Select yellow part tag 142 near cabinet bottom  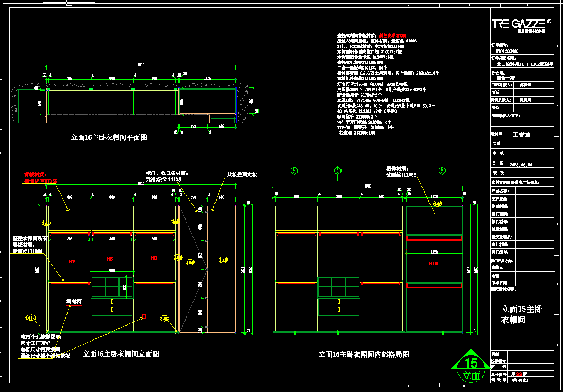pos(165,319)
